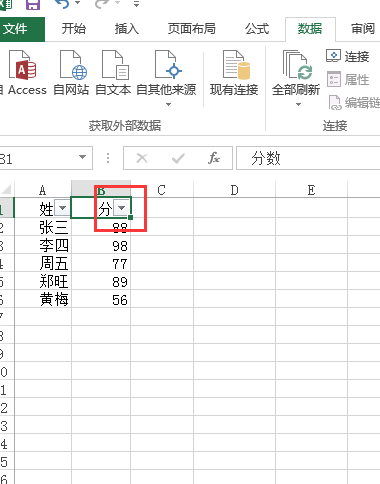Open the Customize Quick Access Toolbar dropdown
This screenshot has width=380, height=484.
pyautogui.click(x=136, y=4)
